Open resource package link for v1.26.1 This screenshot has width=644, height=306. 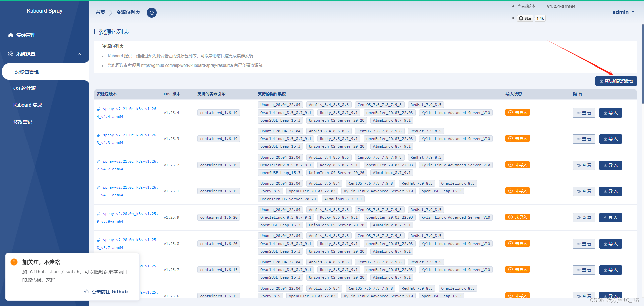point(127,191)
